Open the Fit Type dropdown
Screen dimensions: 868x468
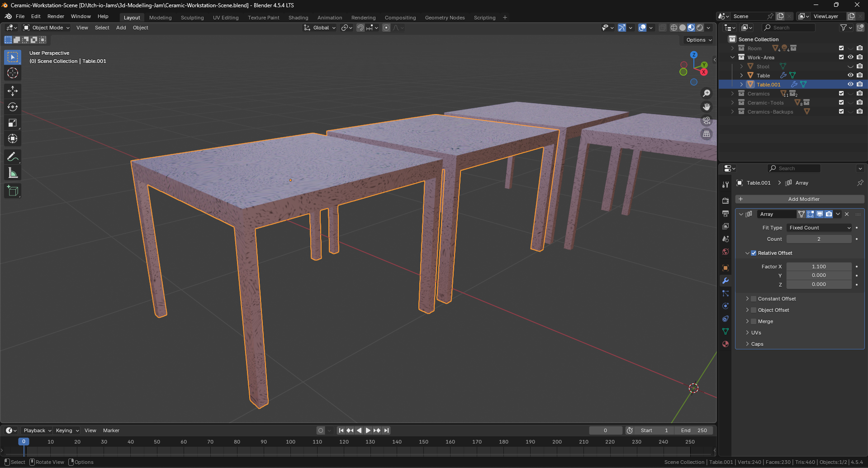[819, 228]
